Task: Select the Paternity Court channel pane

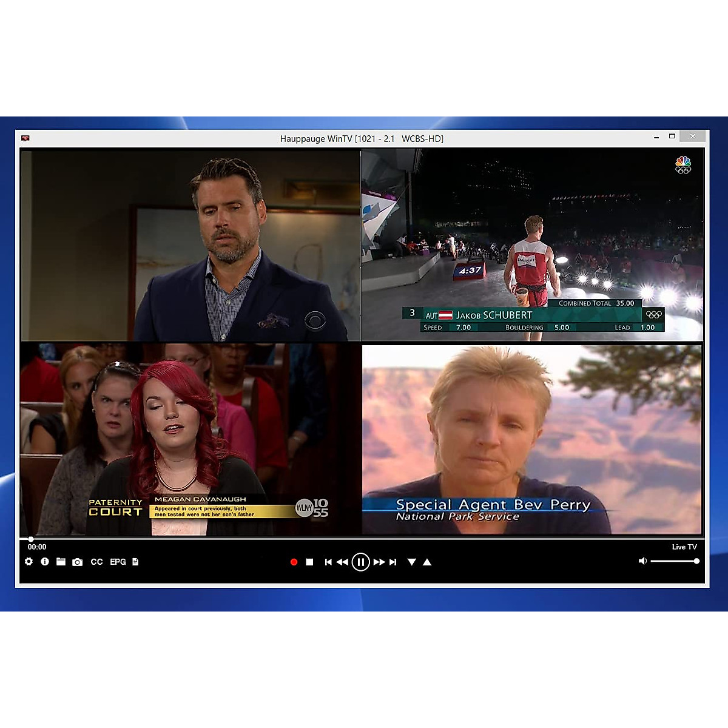Action: pos(190,439)
